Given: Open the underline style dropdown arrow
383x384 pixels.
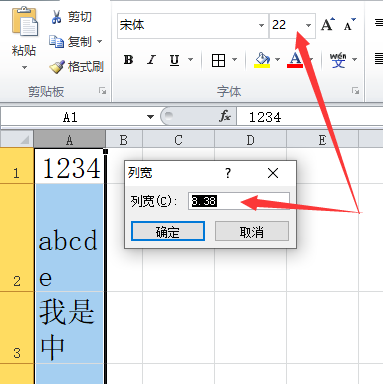Looking at the screenshot, I should coord(190,60).
